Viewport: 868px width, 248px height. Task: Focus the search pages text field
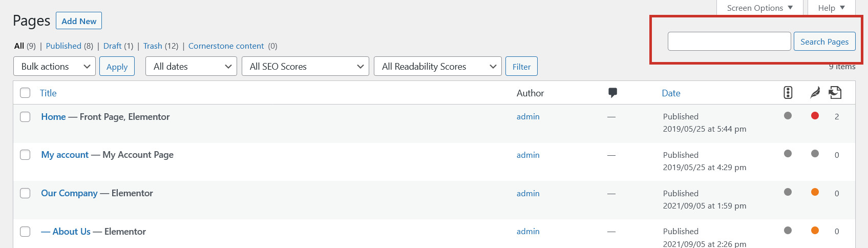point(729,42)
